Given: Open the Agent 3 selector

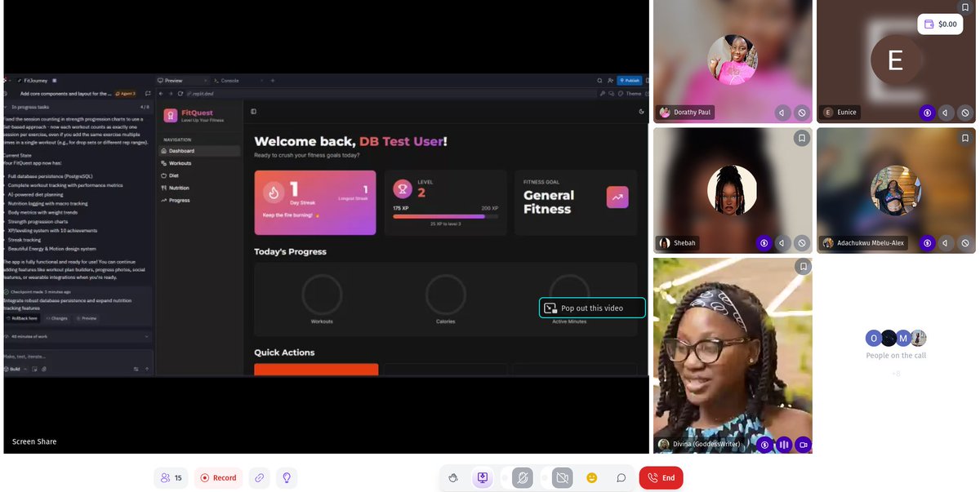Looking at the screenshot, I should 126,94.
